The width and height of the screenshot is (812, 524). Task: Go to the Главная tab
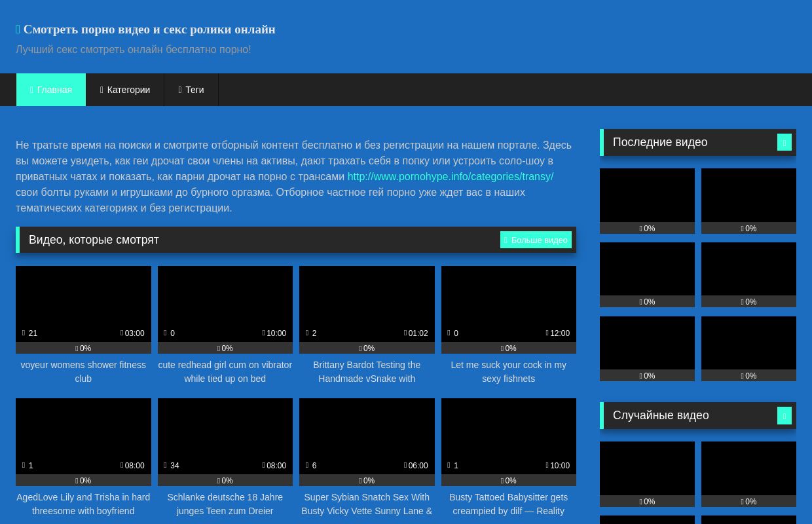click(51, 90)
